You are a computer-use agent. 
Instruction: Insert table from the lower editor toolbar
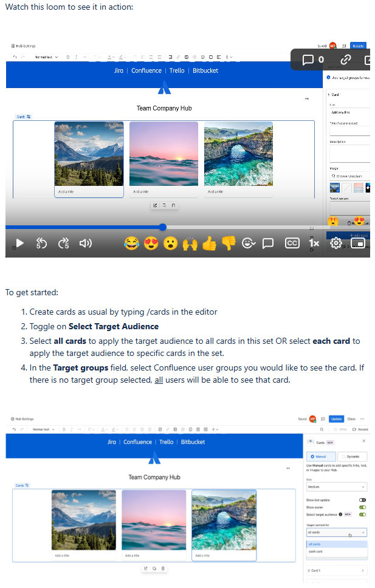coord(198,429)
